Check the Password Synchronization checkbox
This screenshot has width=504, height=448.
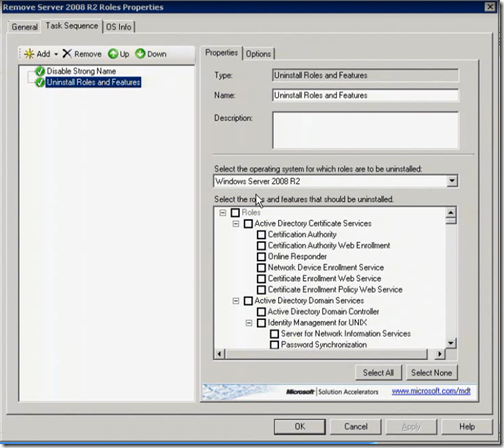click(275, 345)
